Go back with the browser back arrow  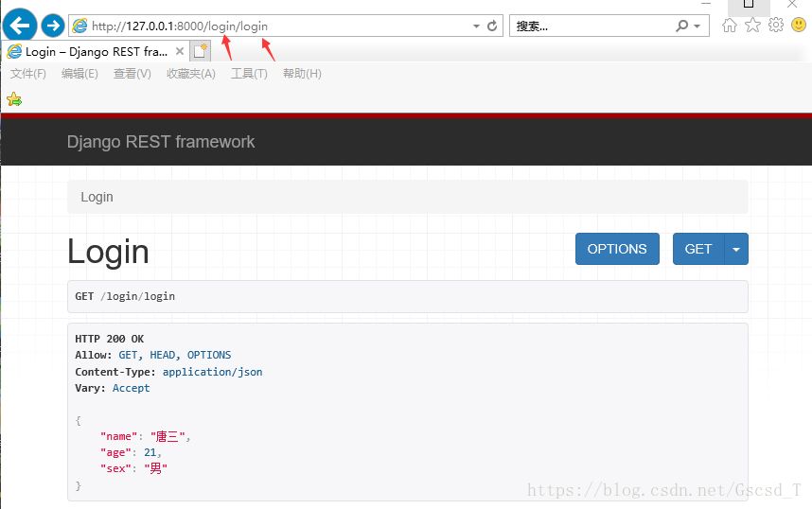(20, 25)
